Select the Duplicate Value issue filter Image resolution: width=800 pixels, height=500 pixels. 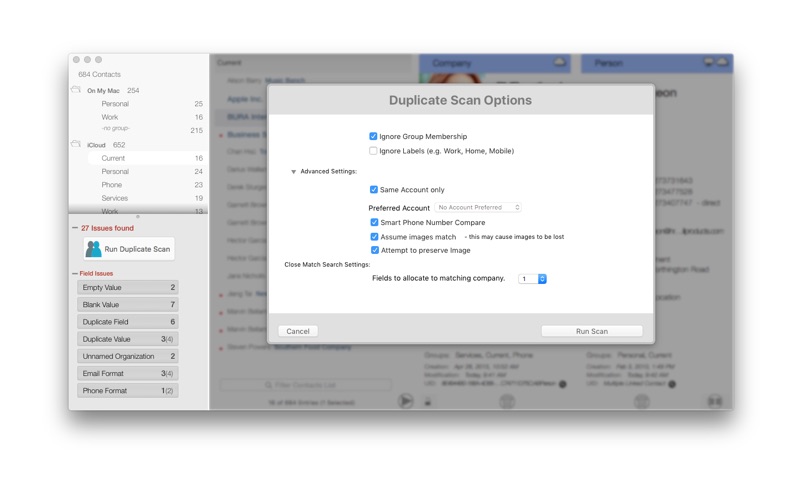pos(128,339)
